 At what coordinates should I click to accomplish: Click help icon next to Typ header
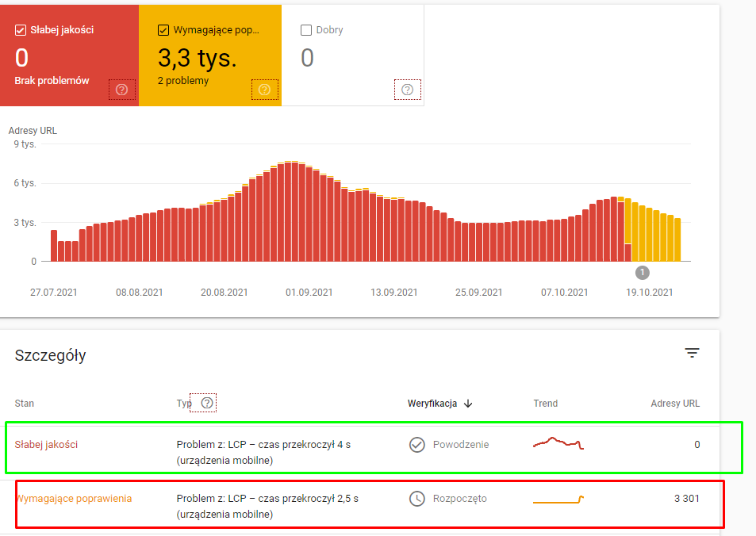(207, 403)
